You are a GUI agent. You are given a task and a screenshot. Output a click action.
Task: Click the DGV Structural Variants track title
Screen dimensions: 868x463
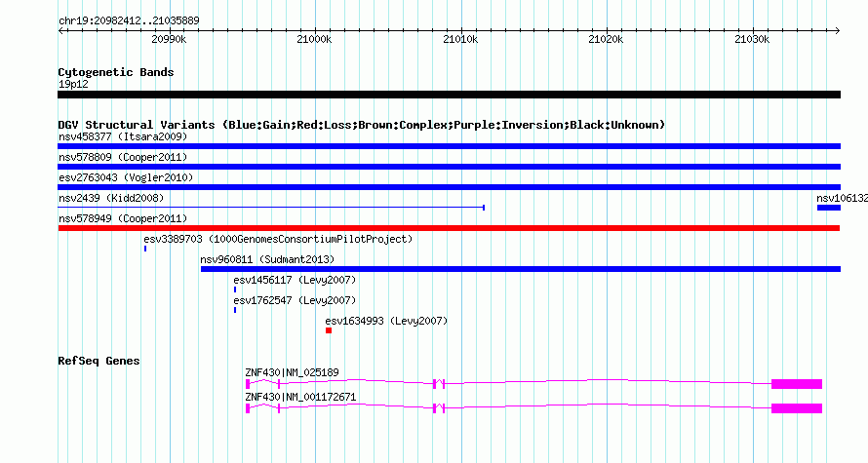(362, 125)
